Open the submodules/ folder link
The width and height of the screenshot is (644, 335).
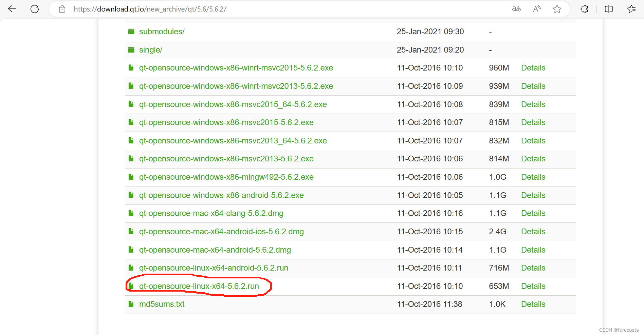click(x=162, y=32)
